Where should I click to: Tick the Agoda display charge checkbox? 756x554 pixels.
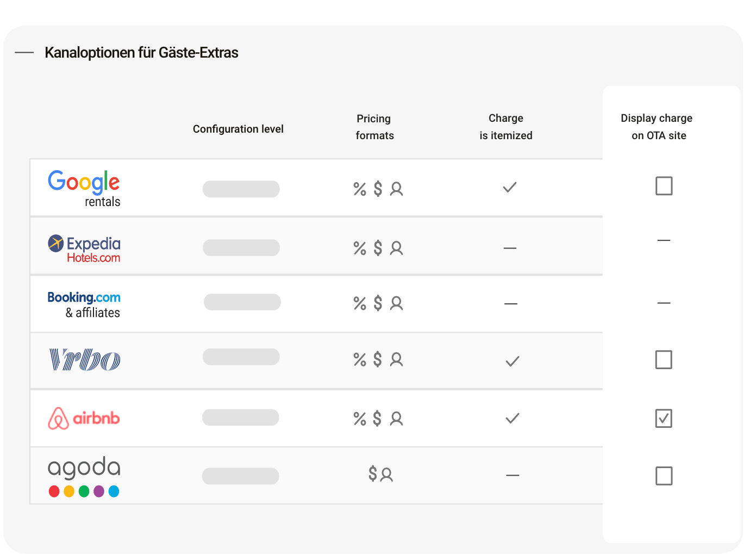pos(664,476)
